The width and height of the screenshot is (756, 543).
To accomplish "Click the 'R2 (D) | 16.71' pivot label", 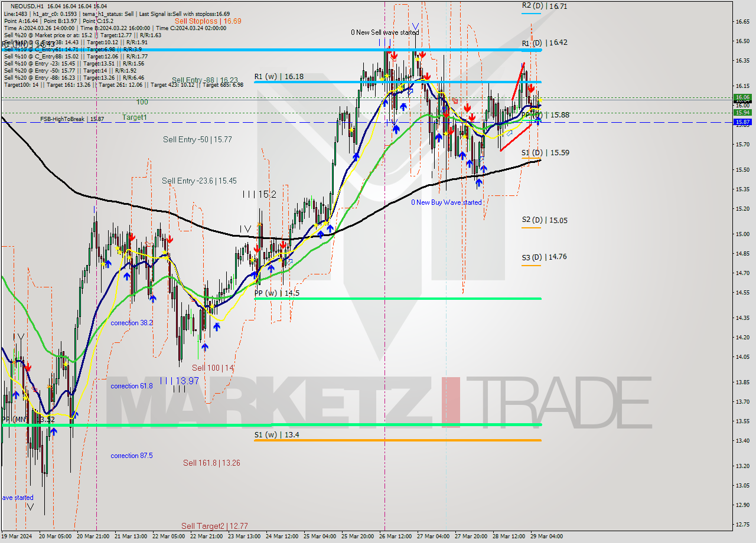I will click(545, 6).
